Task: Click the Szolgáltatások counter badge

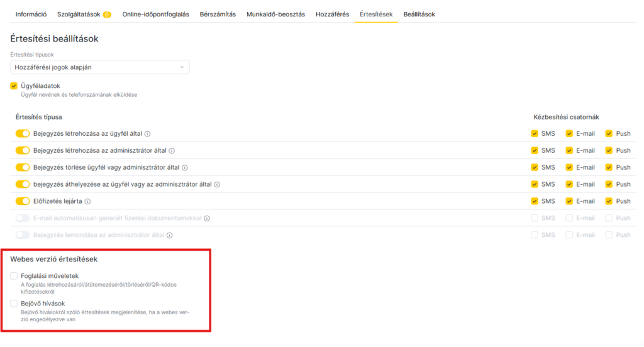Action: (107, 14)
